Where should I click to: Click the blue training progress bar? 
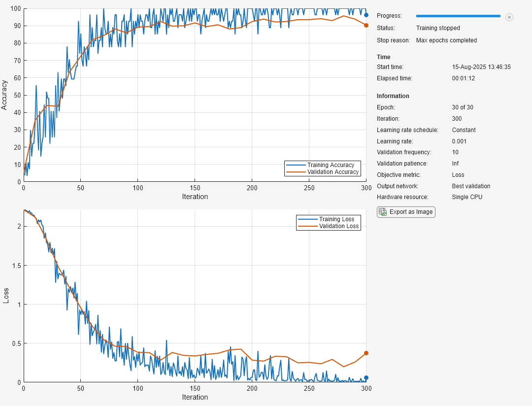(x=458, y=16)
